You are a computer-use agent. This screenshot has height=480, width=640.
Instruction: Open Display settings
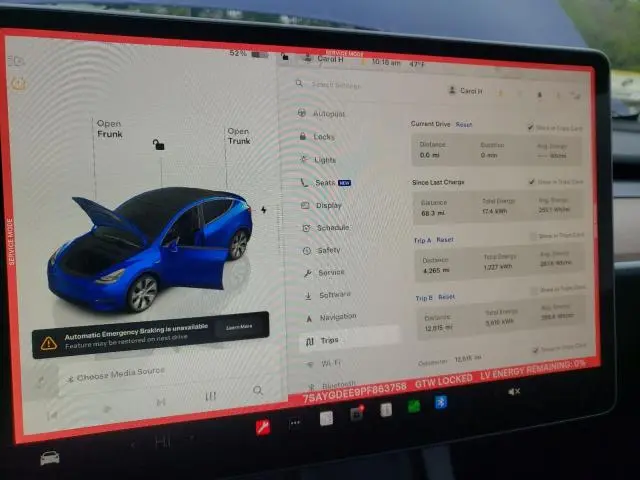click(x=321, y=205)
